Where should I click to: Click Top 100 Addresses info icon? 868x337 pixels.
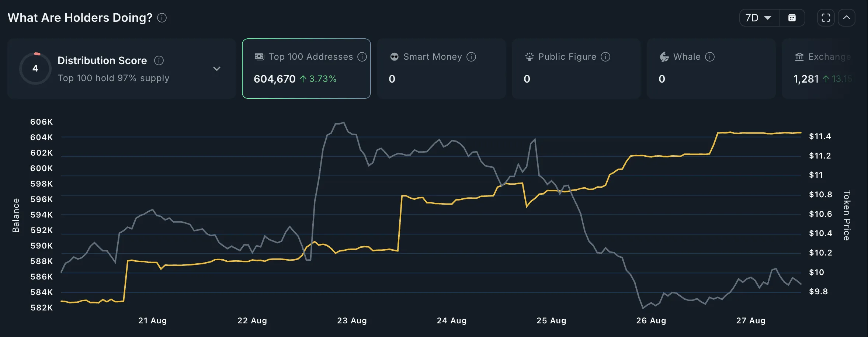362,57
